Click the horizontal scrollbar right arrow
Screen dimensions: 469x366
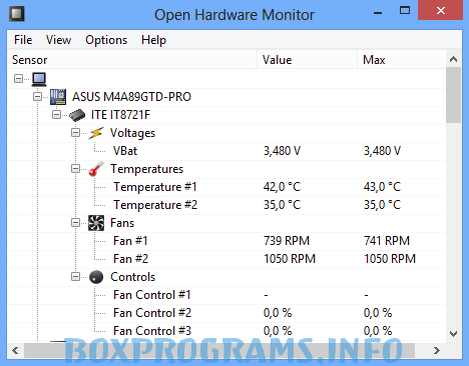point(437,350)
